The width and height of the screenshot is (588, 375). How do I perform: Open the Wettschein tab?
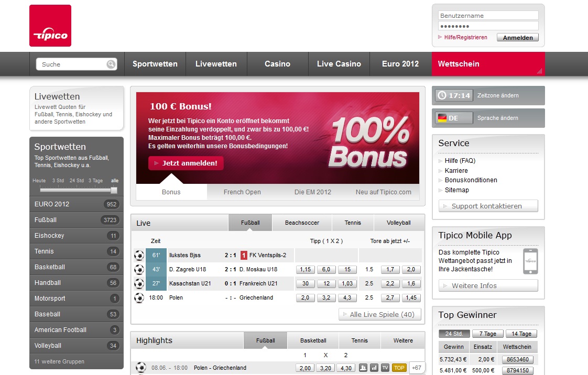(488, 64)
